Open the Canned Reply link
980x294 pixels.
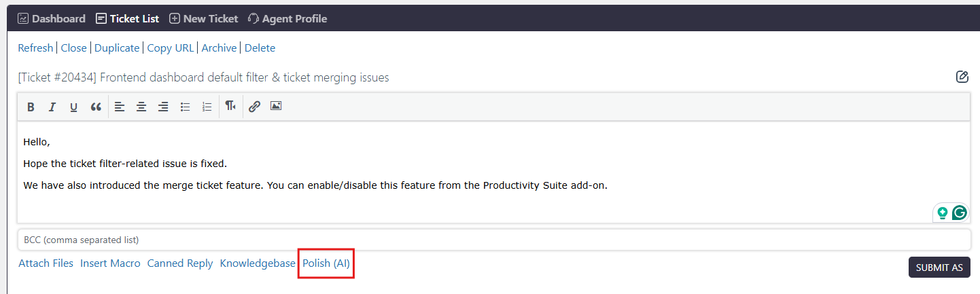[x=180, y=263]
